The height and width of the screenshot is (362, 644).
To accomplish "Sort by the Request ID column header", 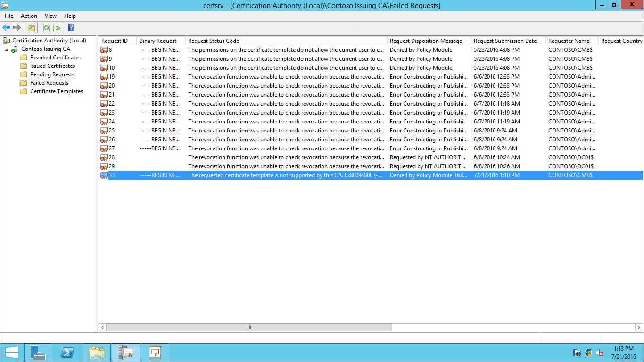I will [x=117, y=41].
